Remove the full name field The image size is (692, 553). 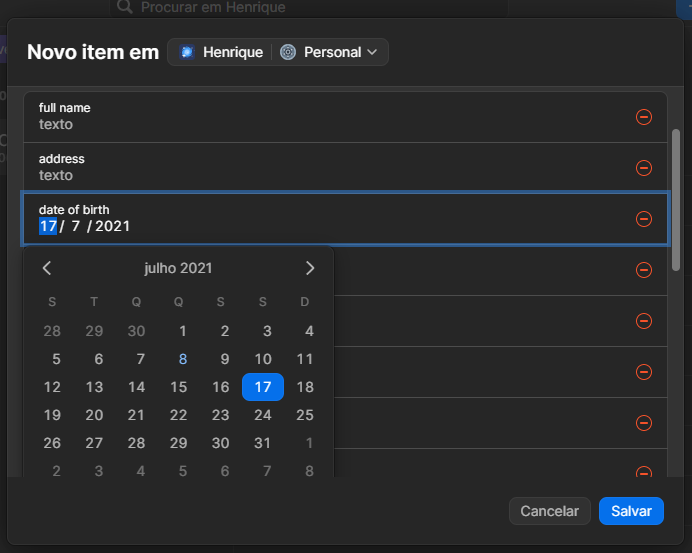point(644,117)
